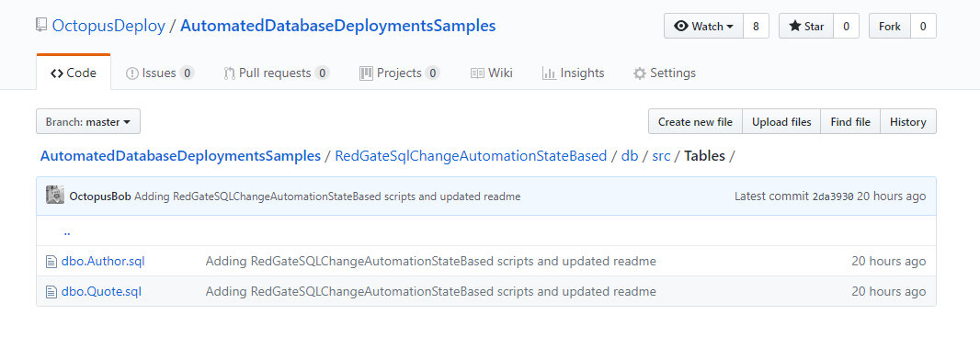The height and width of the screenshot is (348, 980).
Task: Open the dbo.Author.sql file
Action: pyautogui.click(x=103, y=261)
